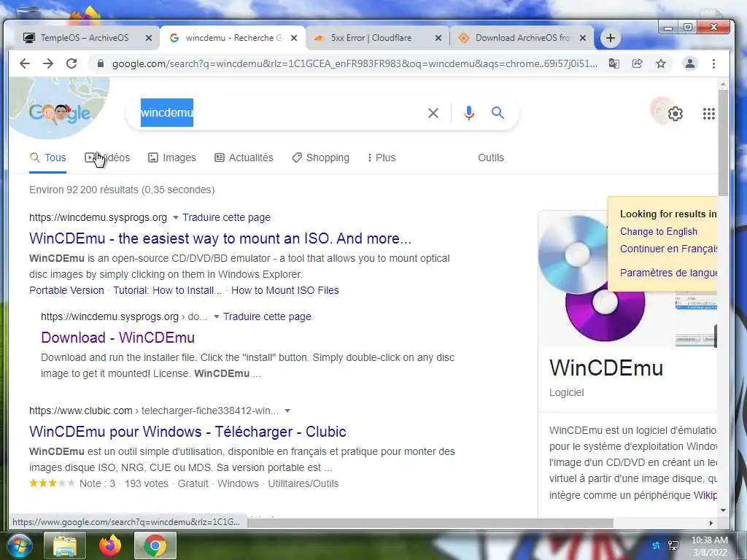Click the WinCDEmu screenshot thumbnail in panel
Screen dimensions: 747x560
(x=696, y=321)
